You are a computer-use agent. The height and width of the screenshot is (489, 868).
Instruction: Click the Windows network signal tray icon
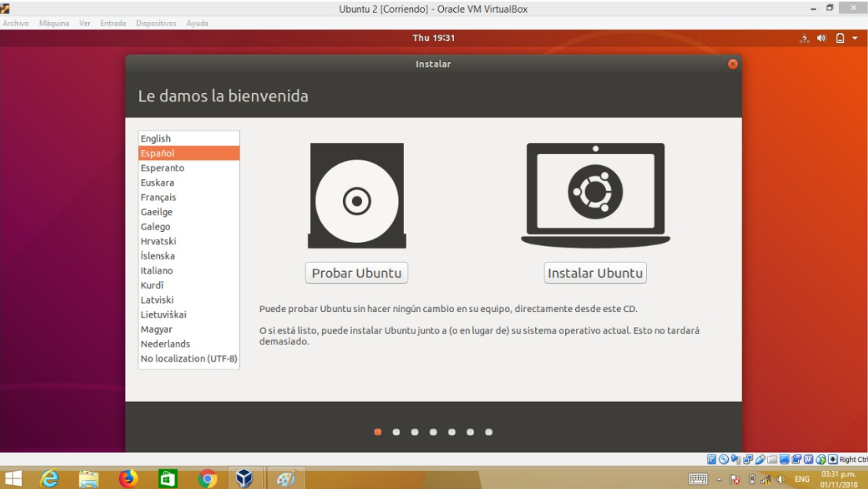click(766, 480)
